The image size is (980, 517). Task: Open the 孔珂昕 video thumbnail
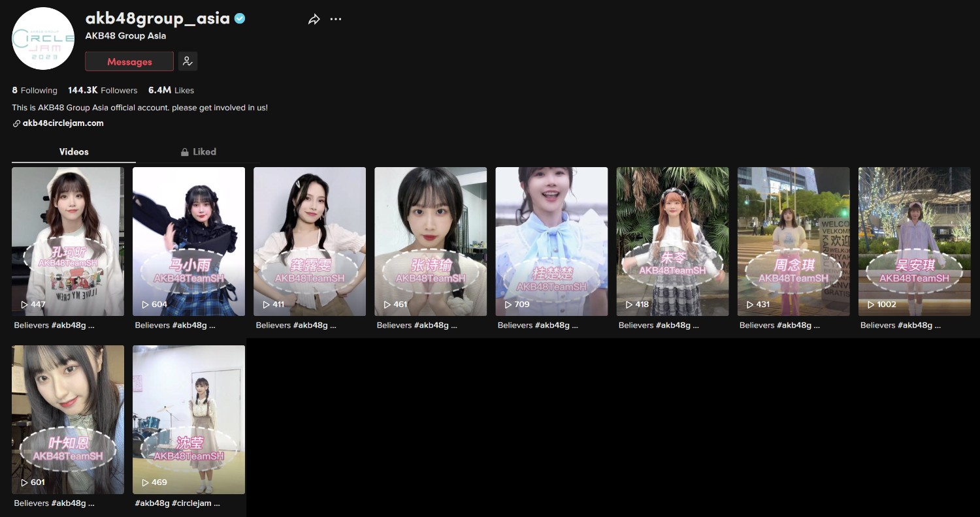click(68, 242)
